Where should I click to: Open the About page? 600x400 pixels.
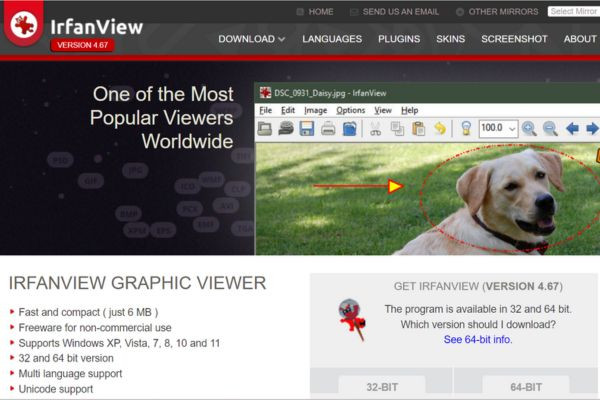pos(580,39)
